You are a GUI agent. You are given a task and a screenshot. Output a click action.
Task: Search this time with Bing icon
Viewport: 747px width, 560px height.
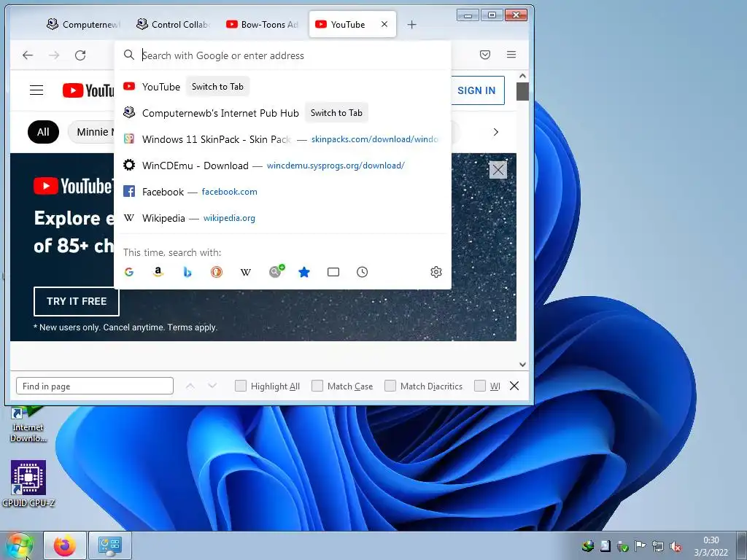[x=187, y=272]
